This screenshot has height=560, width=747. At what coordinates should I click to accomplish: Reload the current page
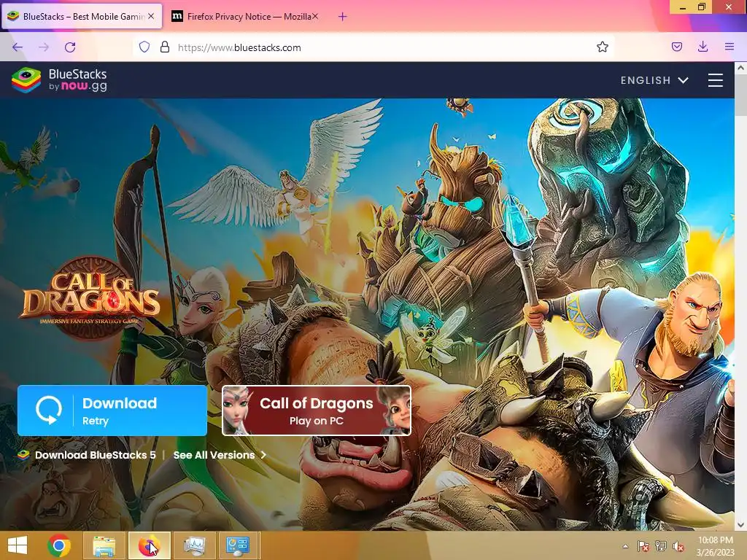click(70, 47)
